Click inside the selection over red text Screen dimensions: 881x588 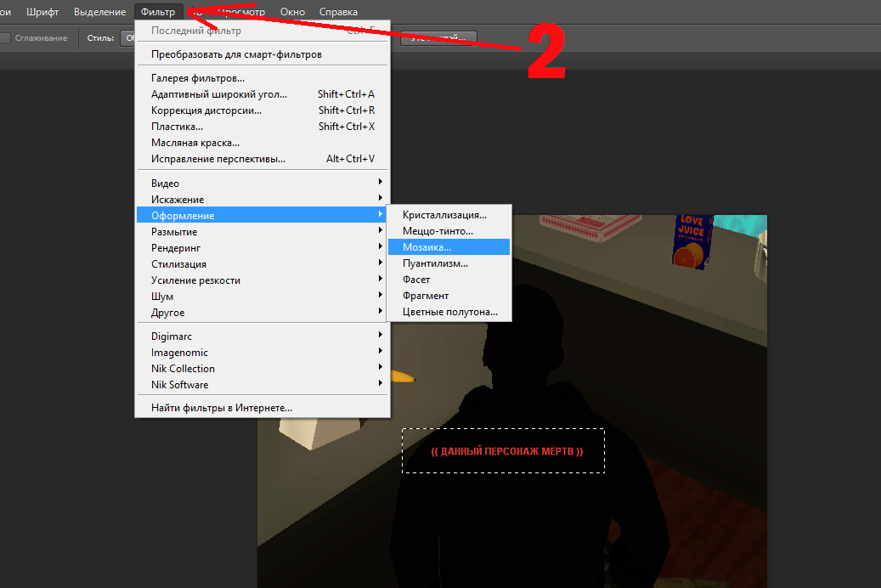click(504, 451)
